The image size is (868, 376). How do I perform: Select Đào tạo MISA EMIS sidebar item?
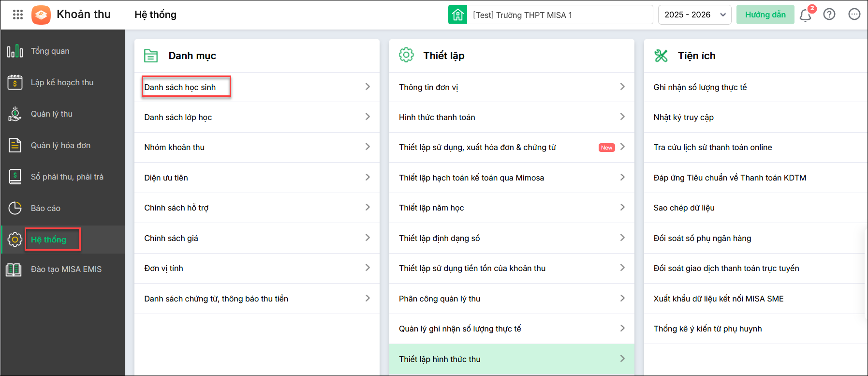click(66, 269)
